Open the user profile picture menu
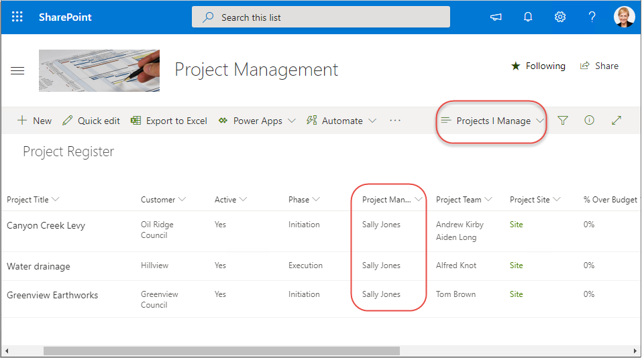The image size is (644, 362). pyautogui.click(x=624, y=17)
